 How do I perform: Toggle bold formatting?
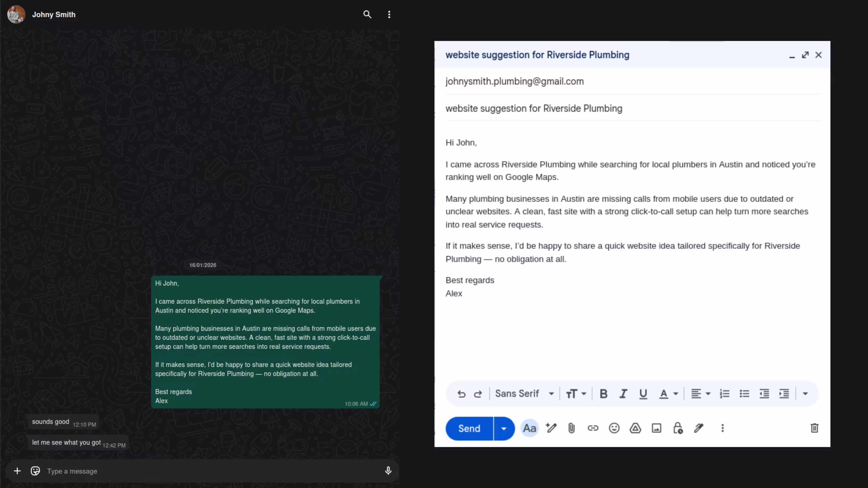603,394
